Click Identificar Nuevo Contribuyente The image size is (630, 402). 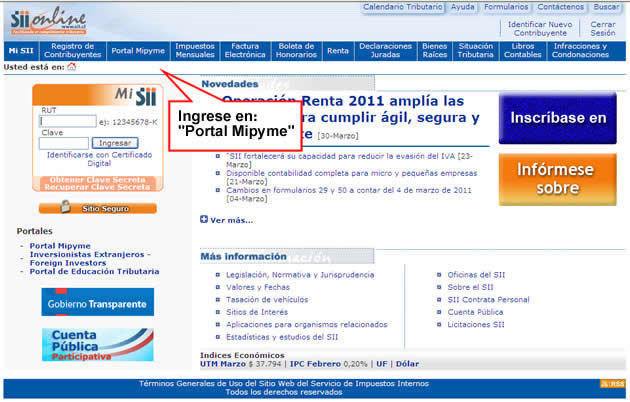[x=540, y=29]
